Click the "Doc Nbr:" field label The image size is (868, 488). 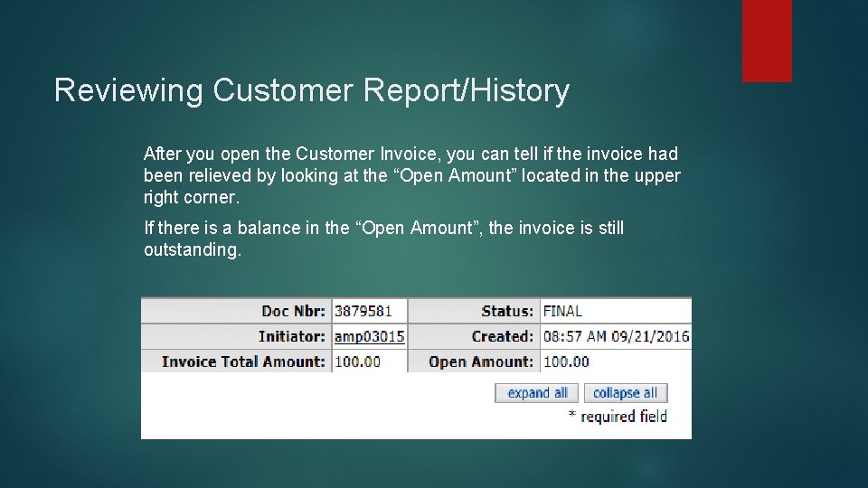click(293, 311)
